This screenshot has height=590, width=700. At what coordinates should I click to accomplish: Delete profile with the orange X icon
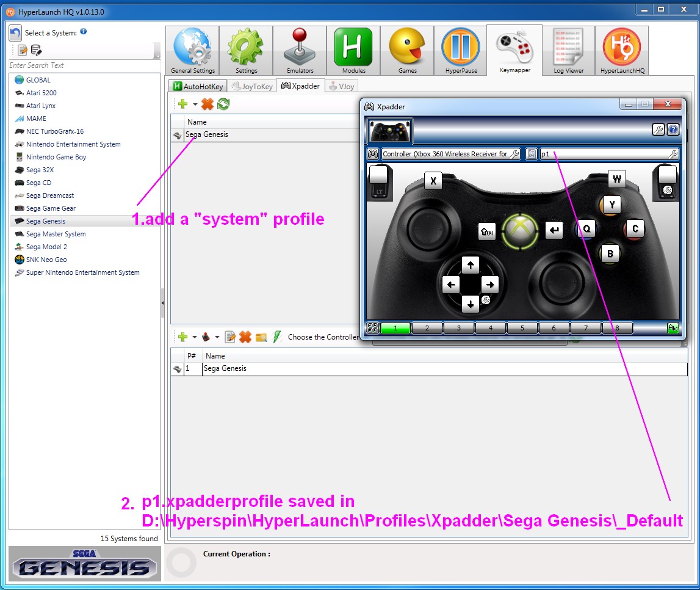pyautogui.click(x=207, y=104)
